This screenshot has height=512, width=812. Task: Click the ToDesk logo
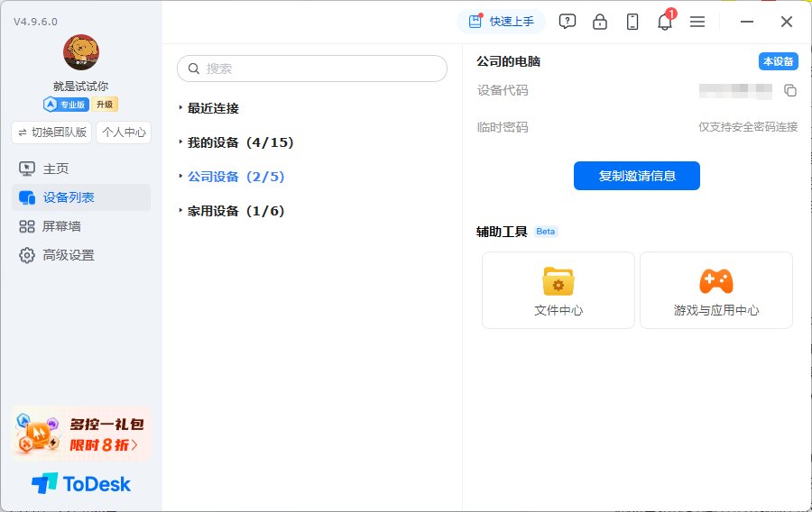(81, 484)
